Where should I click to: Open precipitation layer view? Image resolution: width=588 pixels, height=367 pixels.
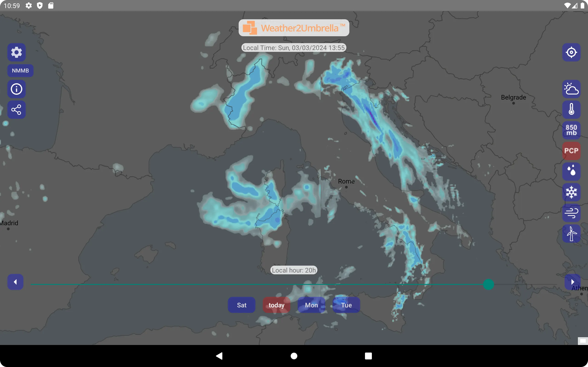(x=571, y=151)
